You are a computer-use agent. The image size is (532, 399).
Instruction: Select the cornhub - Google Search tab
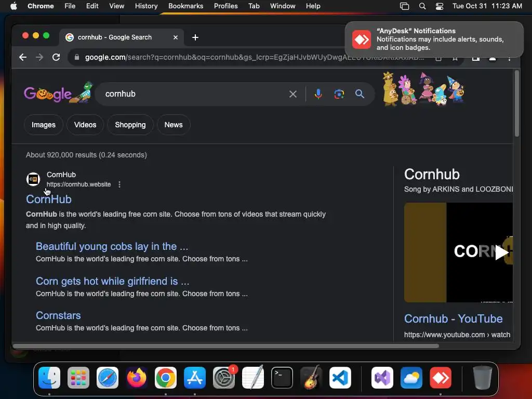click(x=122, y=37)
